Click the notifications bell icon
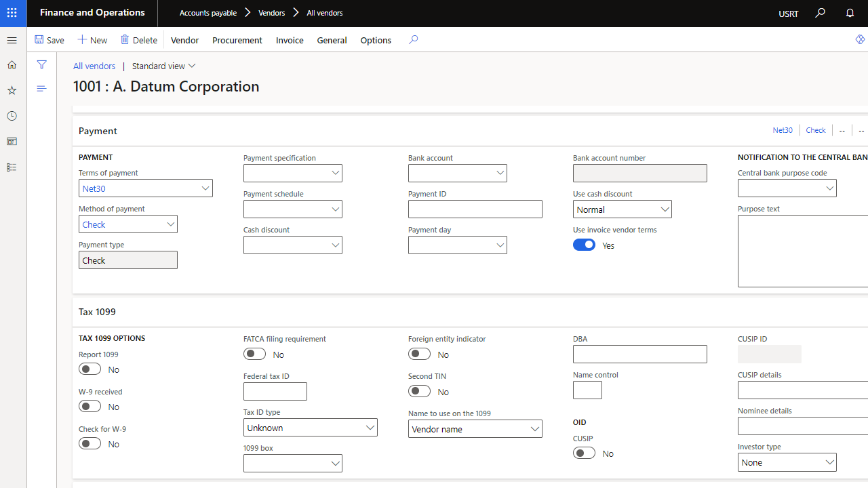This screenshot has width=868, height=488. (850, 13)
